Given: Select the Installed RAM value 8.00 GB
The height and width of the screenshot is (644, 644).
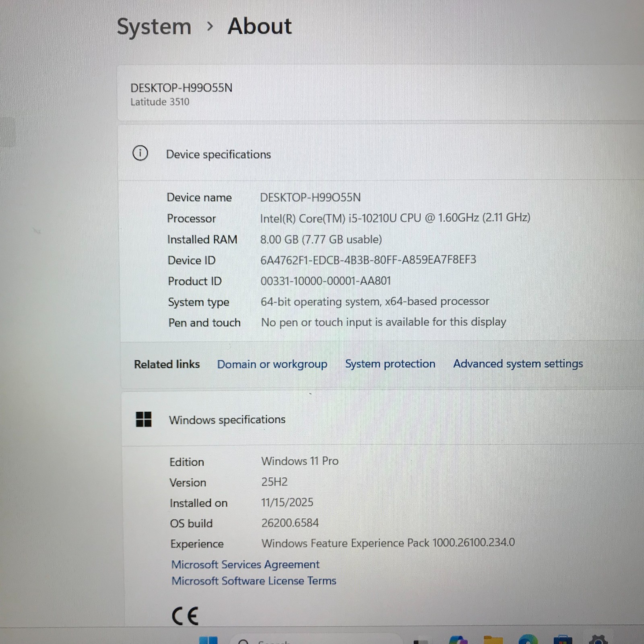Looking at the screenshot, I should [x=321, y=239].
